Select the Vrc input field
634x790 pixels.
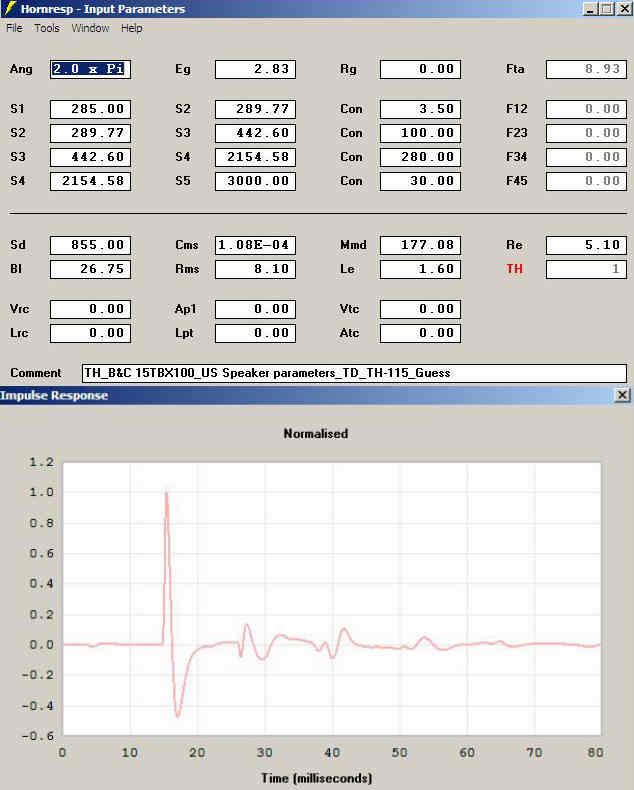[90, 309]
